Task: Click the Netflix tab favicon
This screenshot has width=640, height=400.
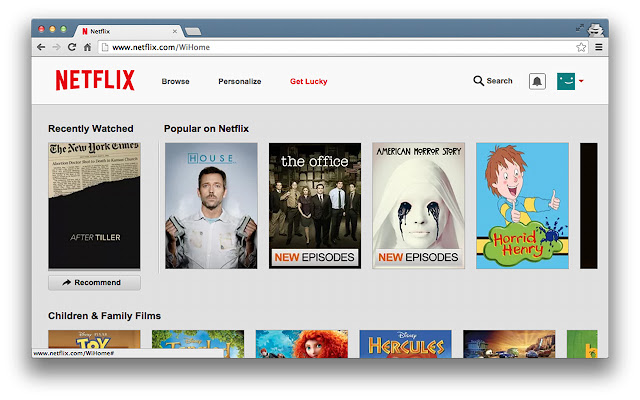Action: pos(85,31)
